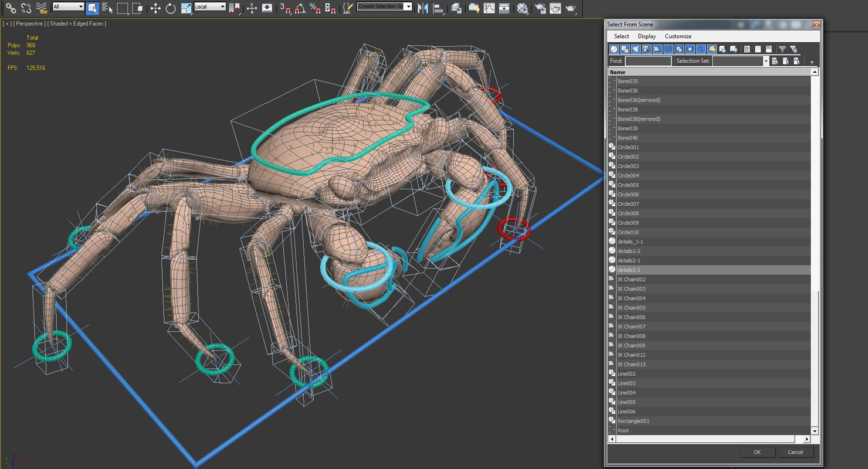868x469 pixels.
Task: Activate the Select and Move tool
Action: click(x=155, y=8)
